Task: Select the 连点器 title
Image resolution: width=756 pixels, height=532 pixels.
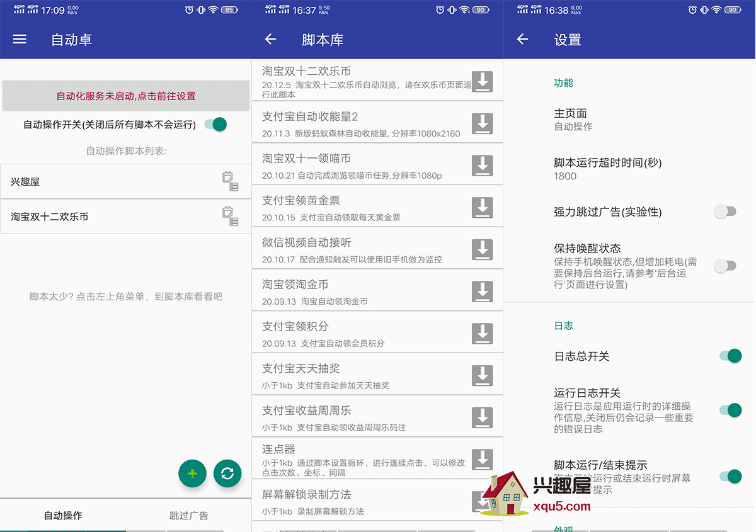Action: click(x=278, y=449)
